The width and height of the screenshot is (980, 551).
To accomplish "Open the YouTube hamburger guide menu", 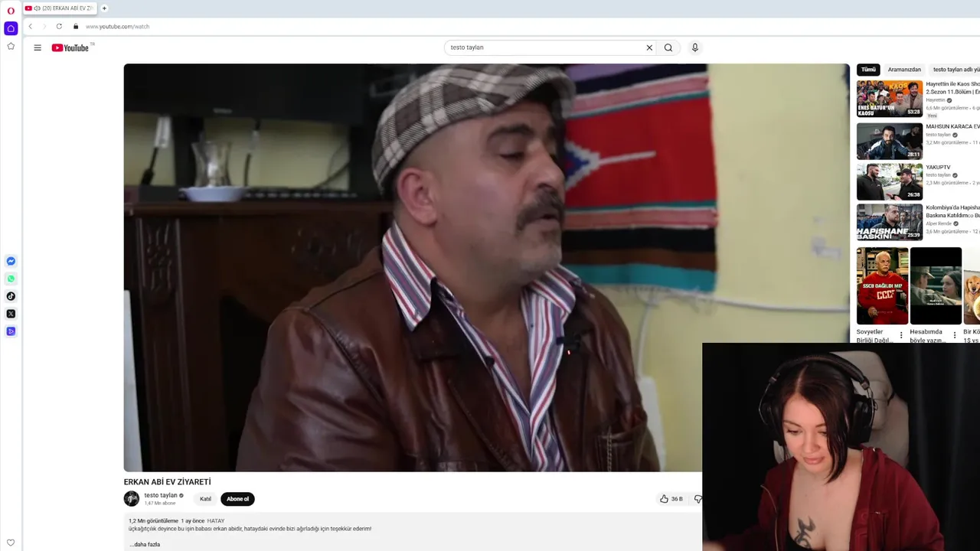I will [x=38, y=47].
